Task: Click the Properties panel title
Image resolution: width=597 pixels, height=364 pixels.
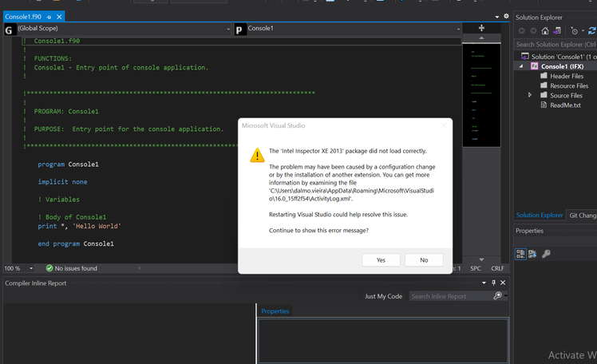Action: pyautogui.click(x=529, y=231)
